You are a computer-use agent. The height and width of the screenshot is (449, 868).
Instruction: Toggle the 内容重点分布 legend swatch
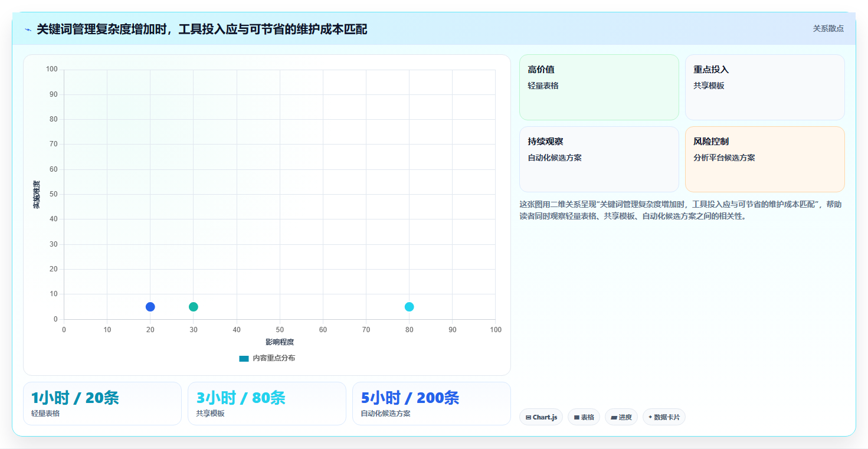(244, 358)
